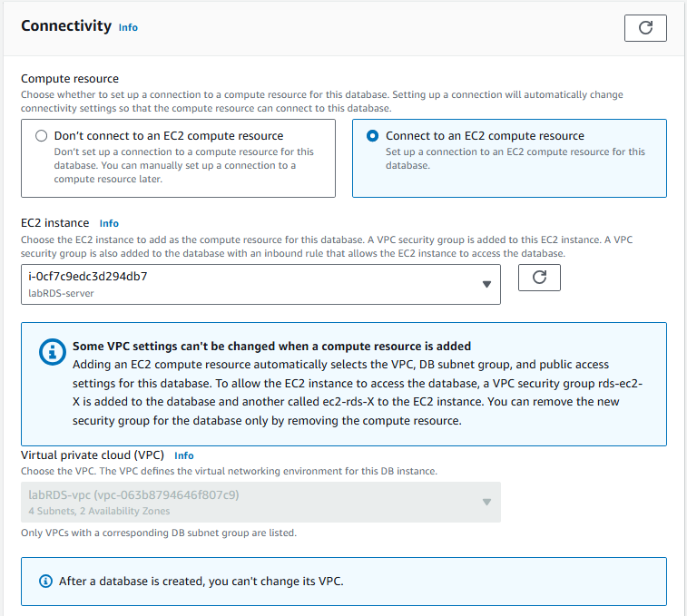Viewport: 687px width, 616px height.
Task: Open the Info link next to Connectivity
Action: 128,27
